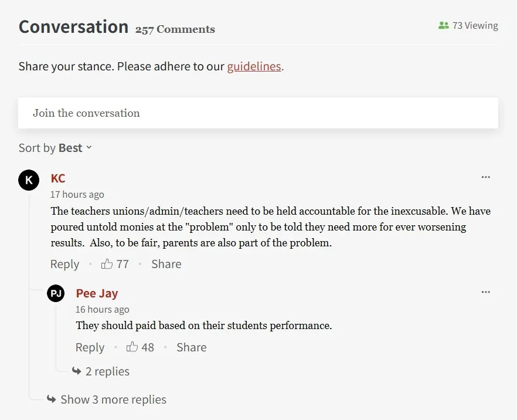
Task: Like Pee Jay's comment with thumbs-up
Action: point(132,347)
